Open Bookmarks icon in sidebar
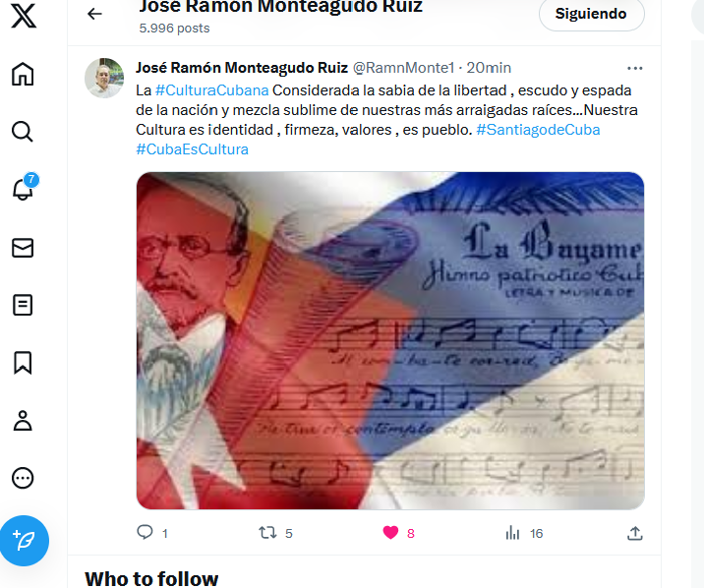The image size is (704, 588). [23, 363]
